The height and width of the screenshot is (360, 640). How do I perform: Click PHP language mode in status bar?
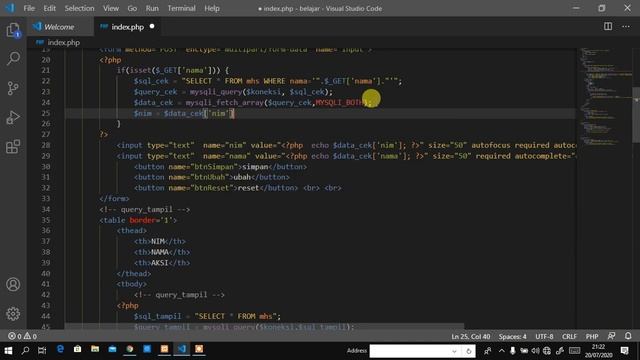point(592,337)
